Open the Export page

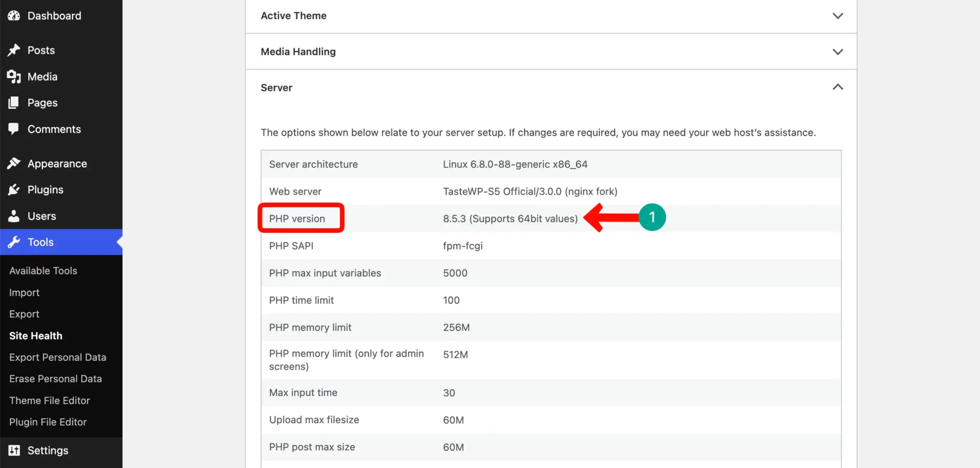point(24,313)
